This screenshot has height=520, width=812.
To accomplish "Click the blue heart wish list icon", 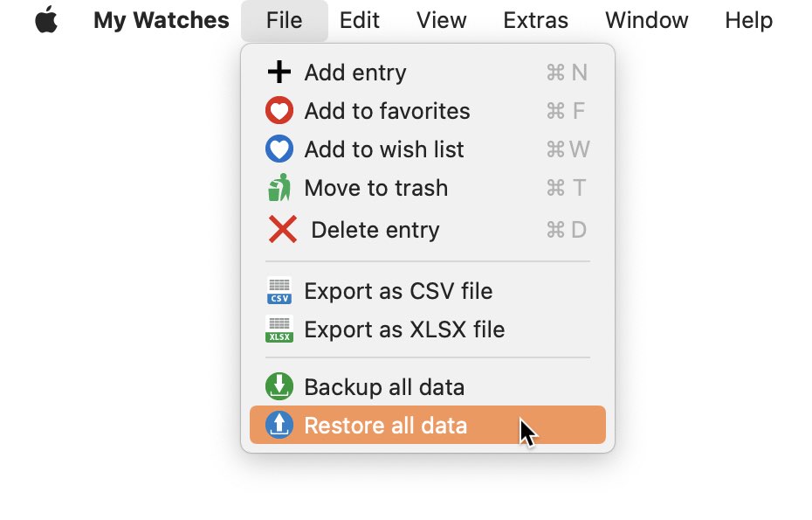I will tap(279, 149).
